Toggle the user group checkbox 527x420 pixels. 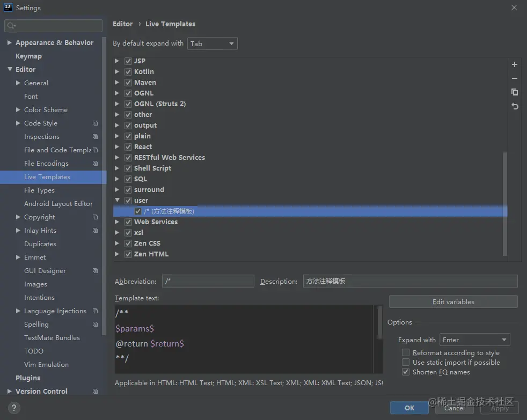pos(128,201)
